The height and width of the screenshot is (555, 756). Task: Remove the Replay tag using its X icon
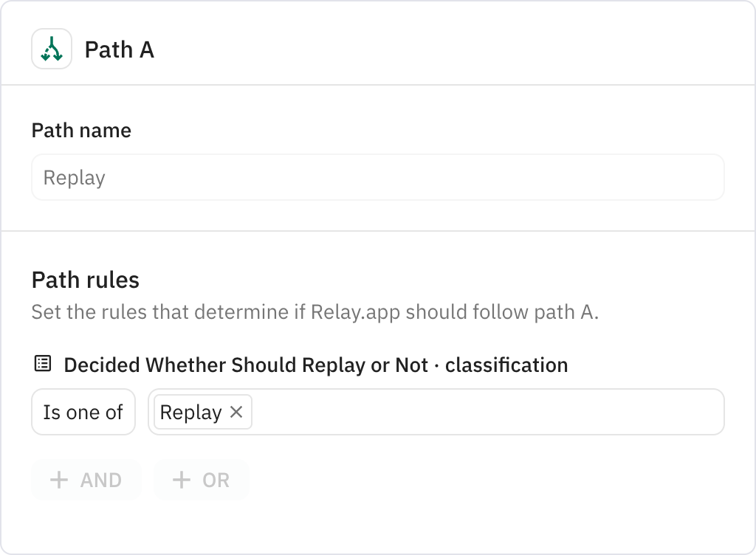pos(238,412)
